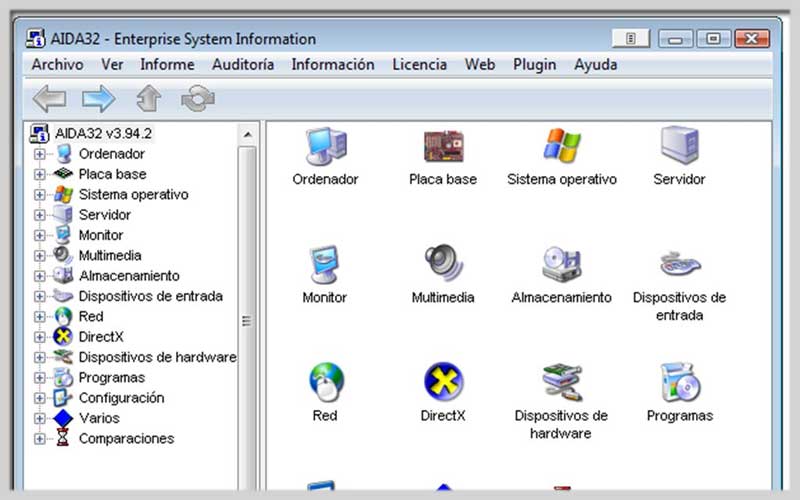Select Ordenador in the tree
Screen dimensions: 800x500
click(x=112, y=154)
